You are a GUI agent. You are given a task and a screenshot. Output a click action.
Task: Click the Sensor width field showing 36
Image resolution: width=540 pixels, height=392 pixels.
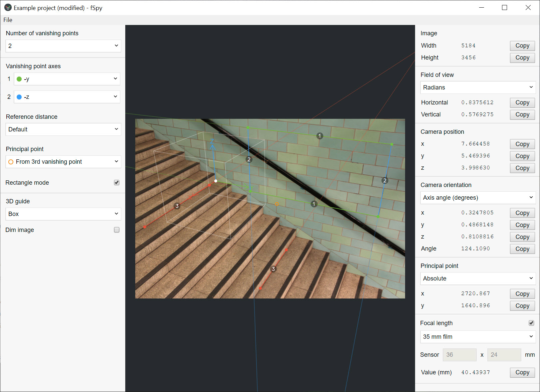tap(459, 355)
